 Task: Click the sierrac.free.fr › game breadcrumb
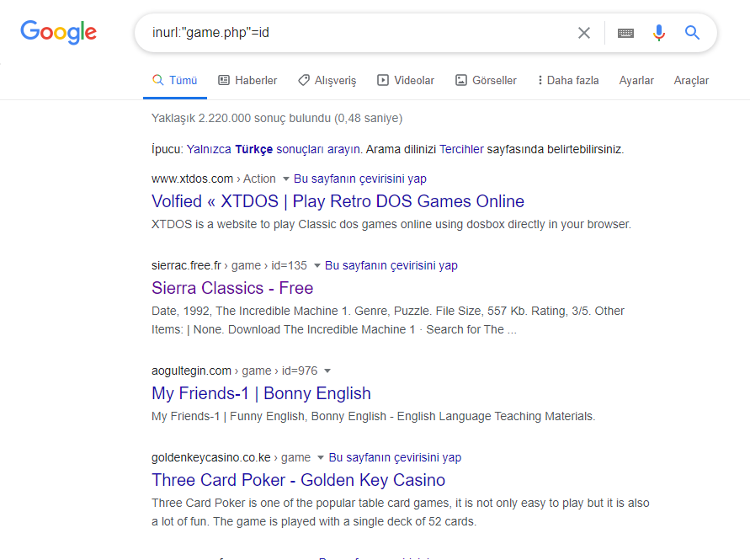click(x=229, y=265)
